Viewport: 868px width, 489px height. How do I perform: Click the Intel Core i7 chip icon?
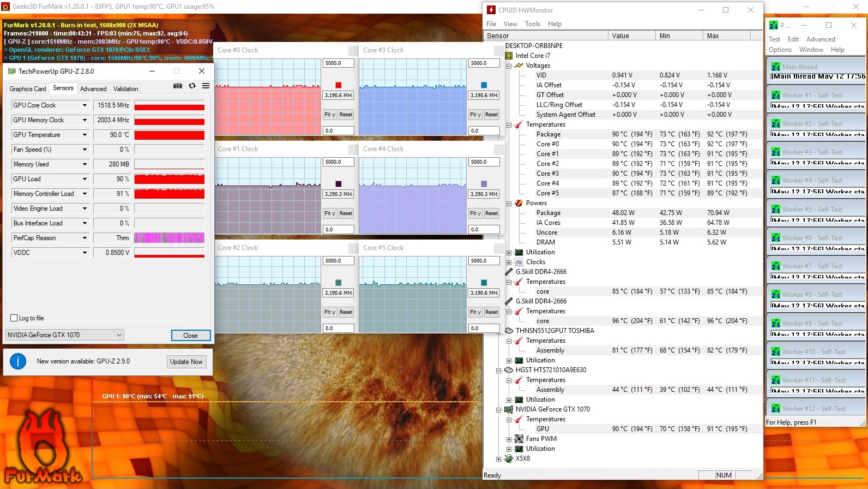tap(509, 56)
